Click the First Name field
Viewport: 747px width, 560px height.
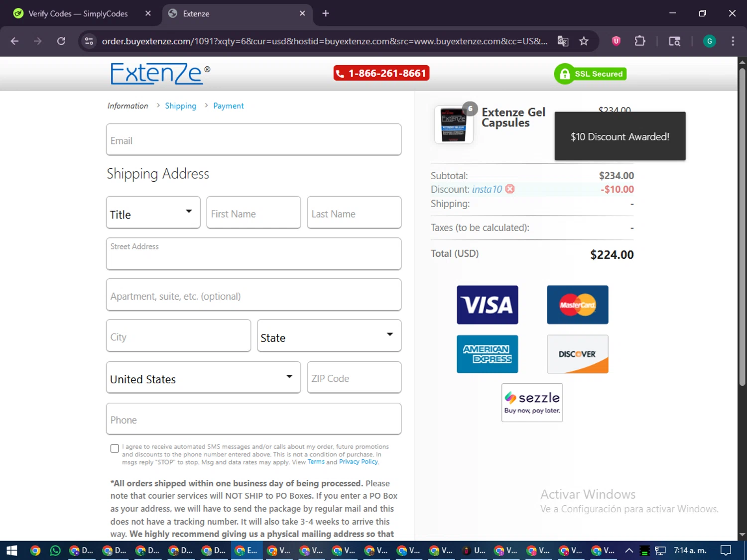tap(253, 213)
